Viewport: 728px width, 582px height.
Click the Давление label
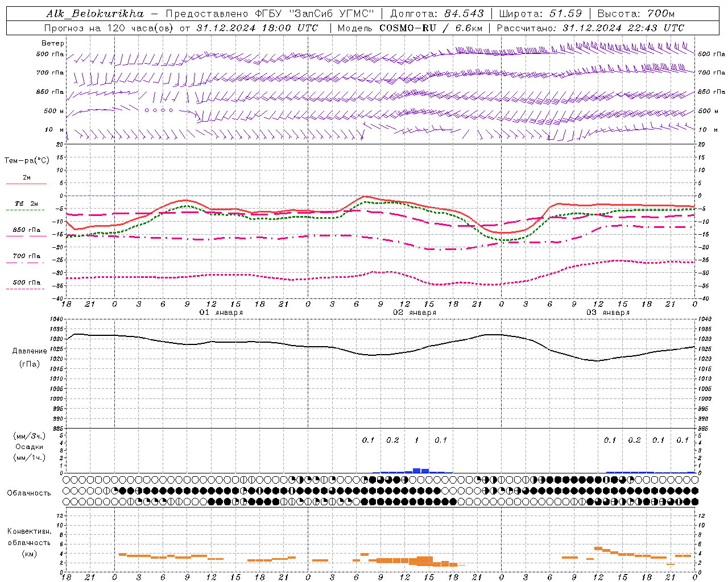(x=30, y=351)
